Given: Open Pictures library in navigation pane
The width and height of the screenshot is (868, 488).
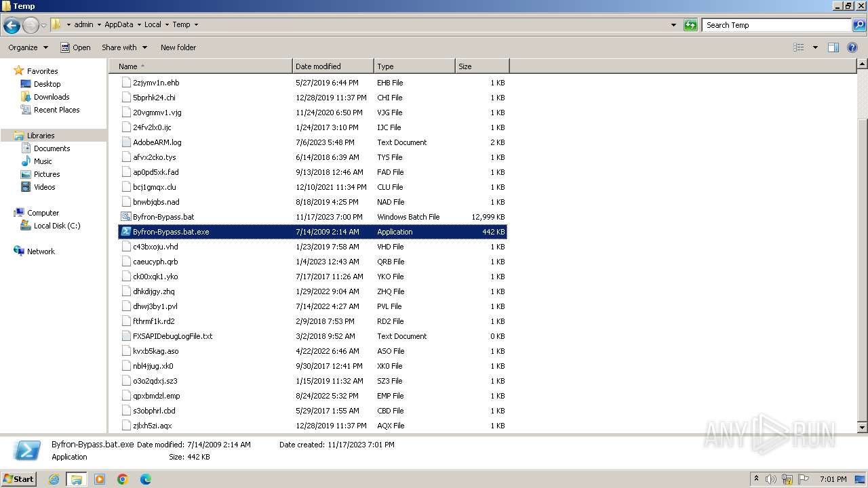Looking at the screenshot, I should (x=47, y=174).
